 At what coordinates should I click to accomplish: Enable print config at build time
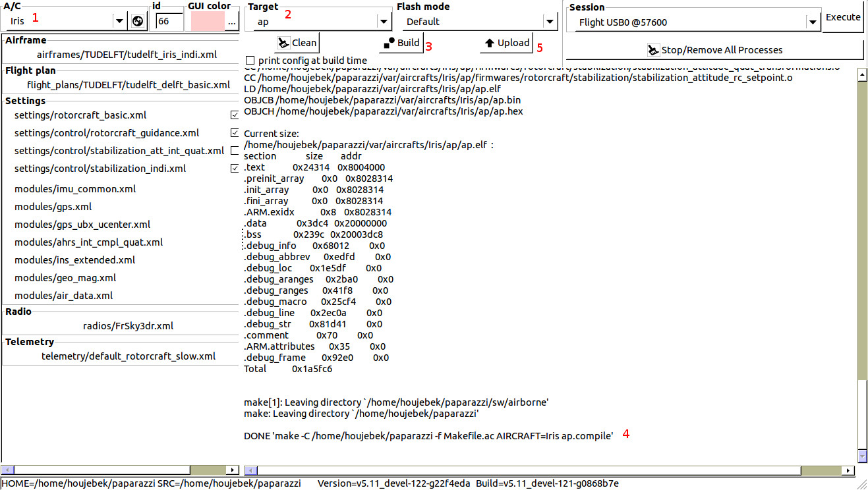coord(249,60)
